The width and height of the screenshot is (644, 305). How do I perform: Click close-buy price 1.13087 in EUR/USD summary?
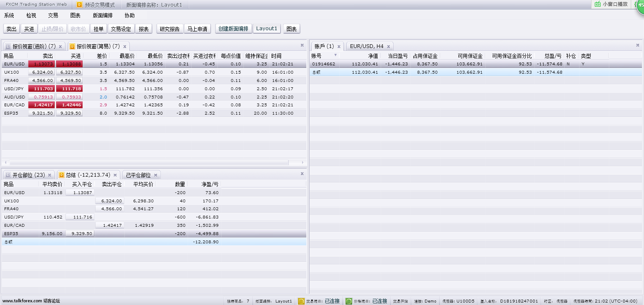point(80,192)
